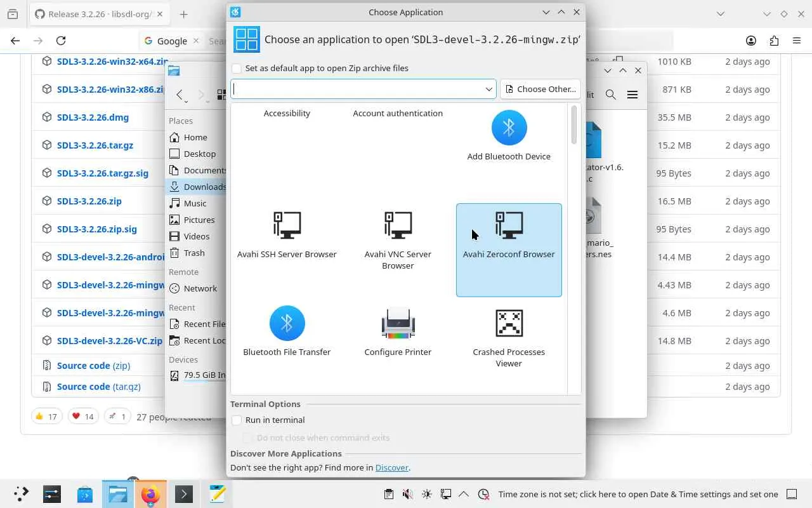Open the Firefox extensions puzzle icon
812x508 pixels.
[x=774, y=41]
